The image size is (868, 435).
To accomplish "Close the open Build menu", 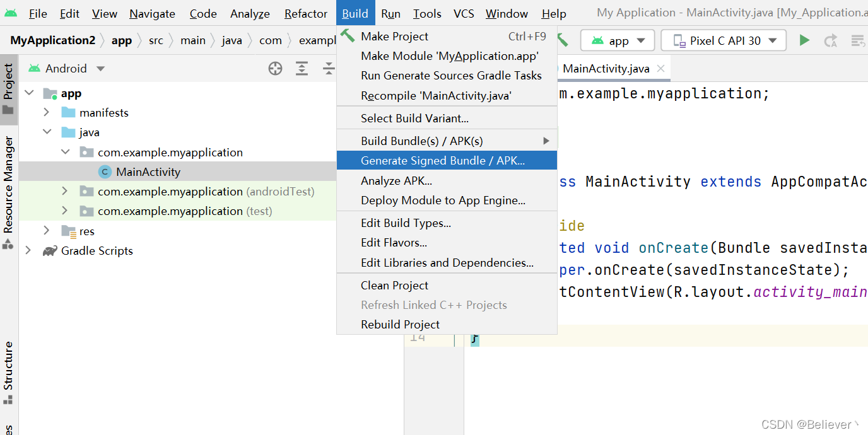I will click(355, 13).
